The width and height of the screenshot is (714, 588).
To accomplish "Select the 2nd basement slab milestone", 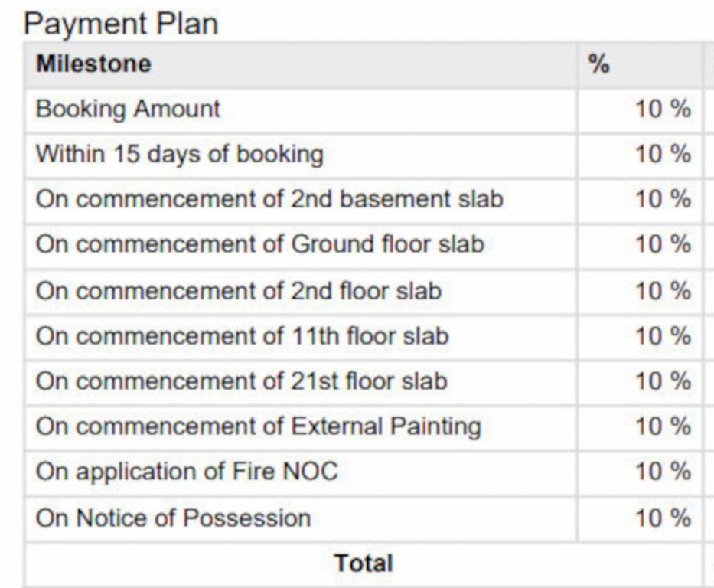I will point(269,199).
